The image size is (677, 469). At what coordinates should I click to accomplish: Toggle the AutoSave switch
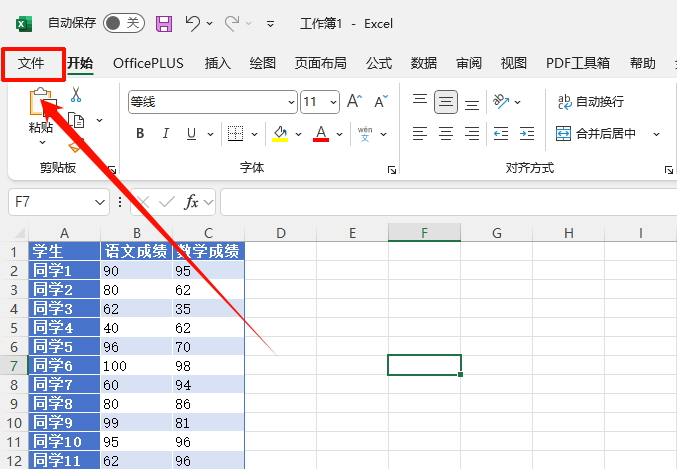click(x=123, y=23)
